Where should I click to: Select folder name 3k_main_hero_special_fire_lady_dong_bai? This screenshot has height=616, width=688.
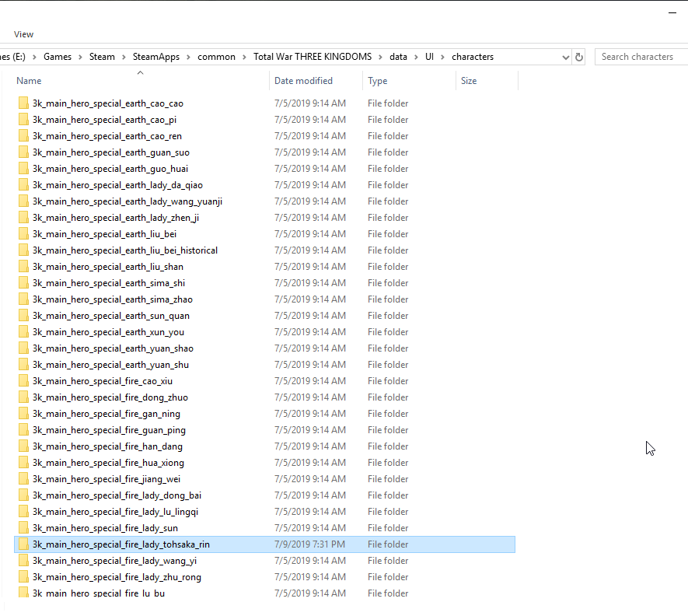[117, 495]
